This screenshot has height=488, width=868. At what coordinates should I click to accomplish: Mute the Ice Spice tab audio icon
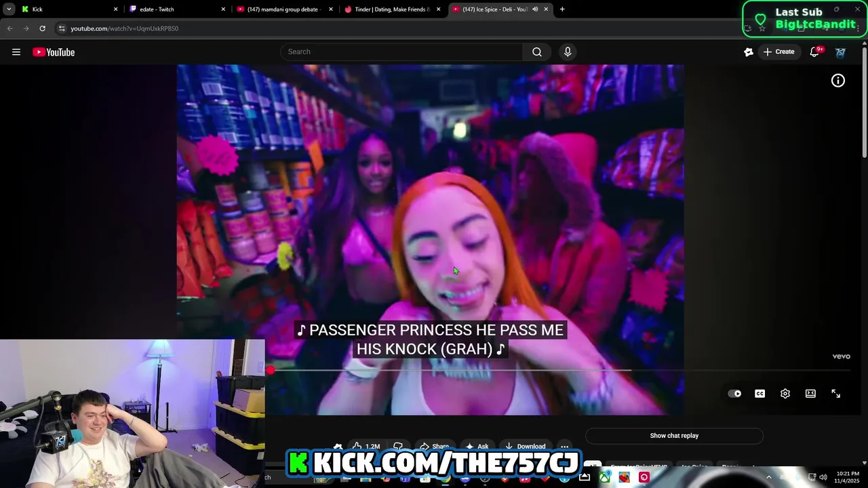[x=535, y=9]
